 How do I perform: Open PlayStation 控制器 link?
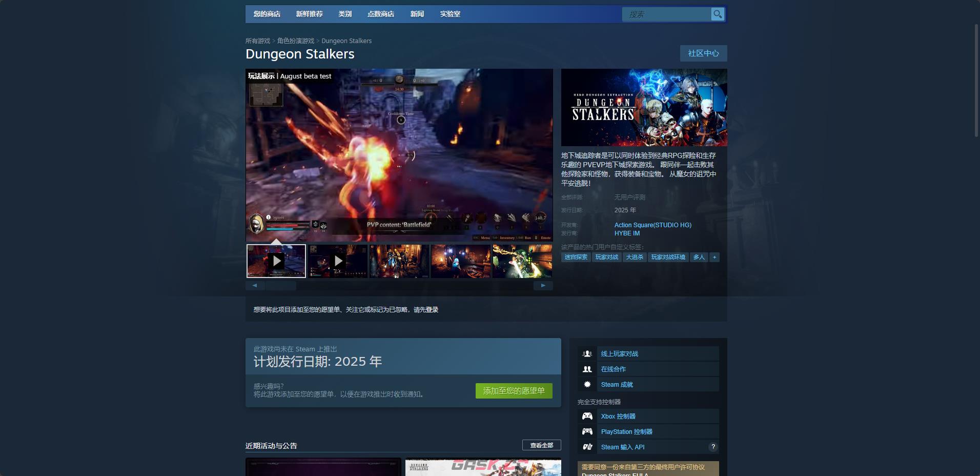coord(627,432)
